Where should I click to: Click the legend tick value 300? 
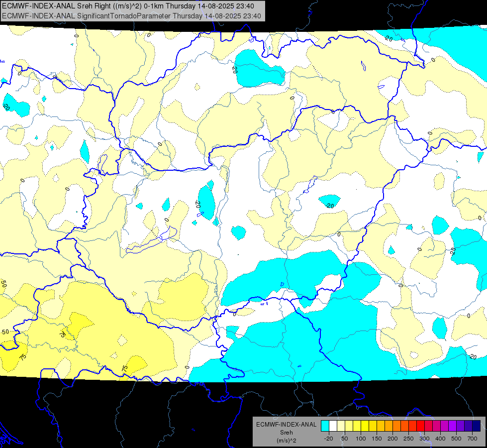point(424,439)
